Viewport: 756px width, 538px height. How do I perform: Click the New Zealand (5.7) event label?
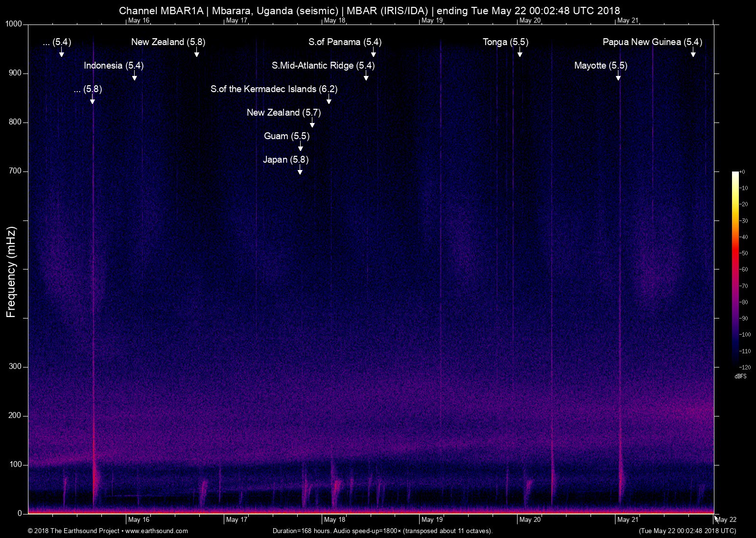(x=283, y=113)
